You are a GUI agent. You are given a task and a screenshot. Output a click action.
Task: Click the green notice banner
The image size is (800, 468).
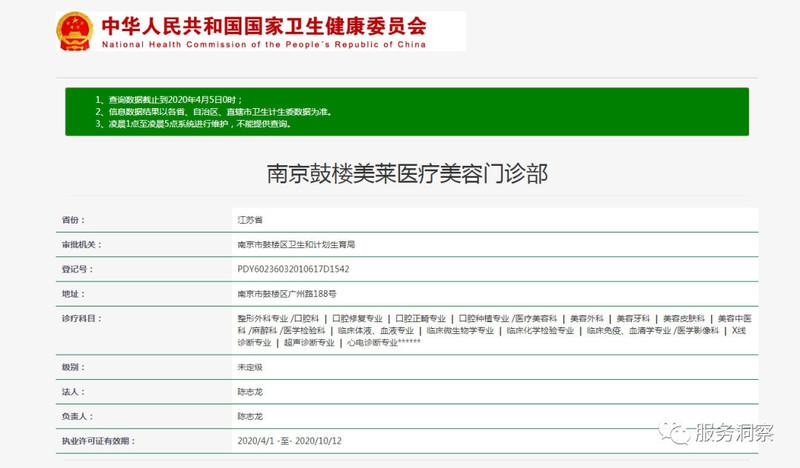406,112
